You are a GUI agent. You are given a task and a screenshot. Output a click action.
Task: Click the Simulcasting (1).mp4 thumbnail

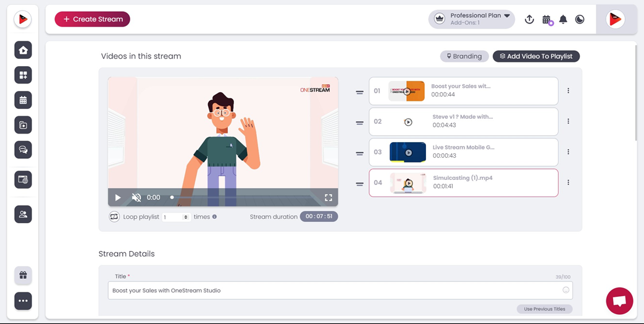coord(408,183)
